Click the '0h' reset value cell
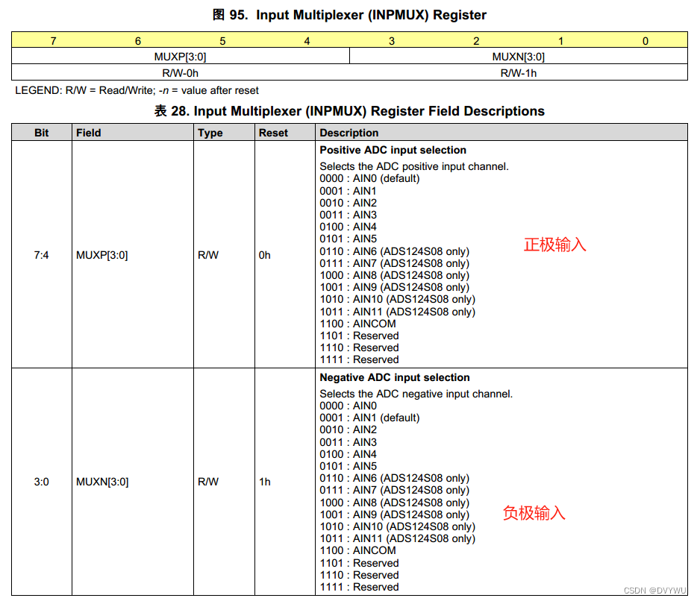 coord(285,255)
